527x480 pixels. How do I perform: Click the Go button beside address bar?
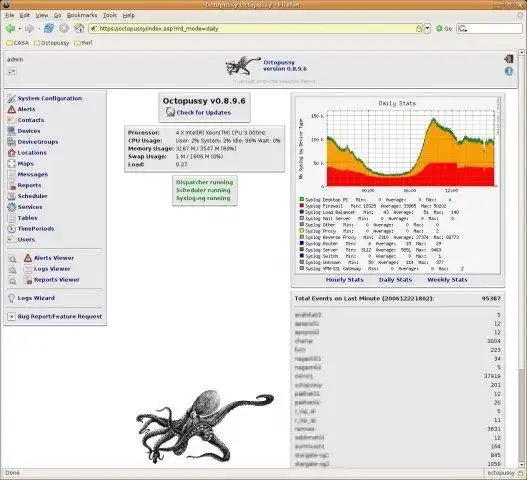(x=444, y=29)
